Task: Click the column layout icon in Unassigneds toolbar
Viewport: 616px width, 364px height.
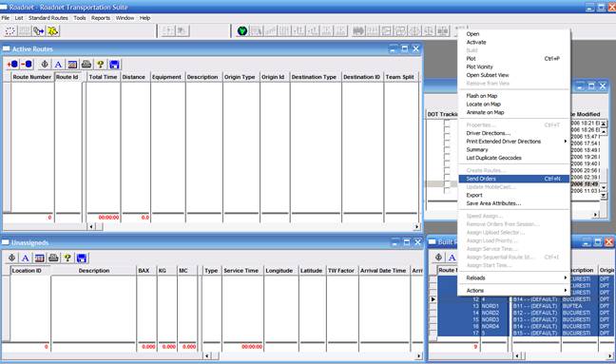Action: click(x=39, y=258)
